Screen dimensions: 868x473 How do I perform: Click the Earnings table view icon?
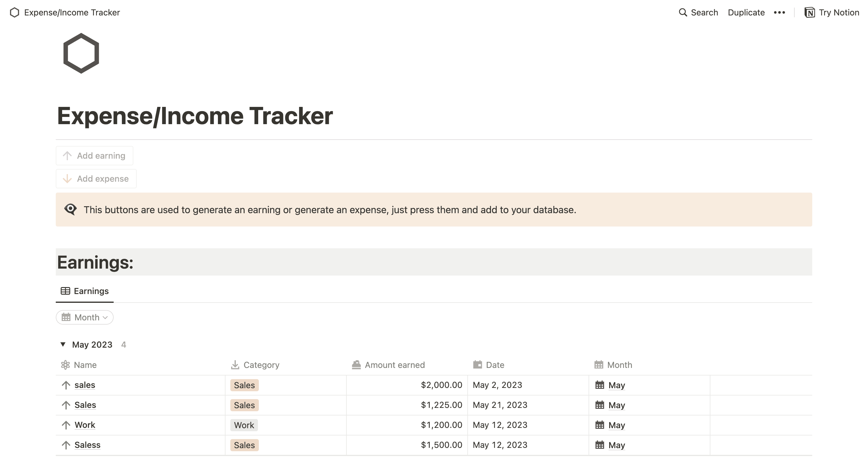click(65, 291)
